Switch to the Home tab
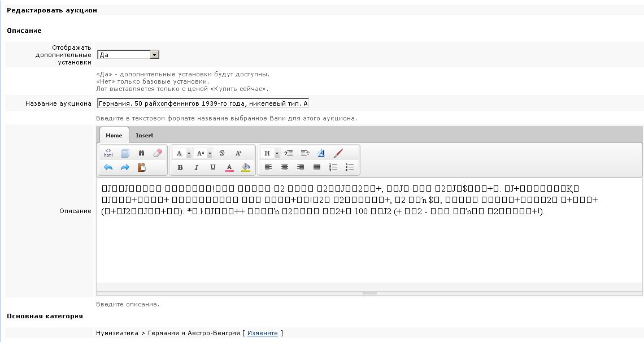644x342 pixels. pos(114,136)
